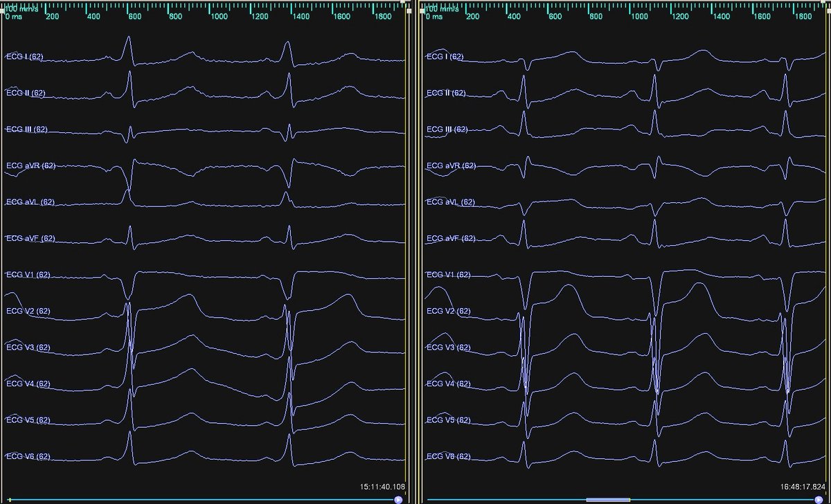Click the 200 ms ruler mark in left panel
Image resolution: width=831 pixels, height=504 pixels.
[52, 15]
